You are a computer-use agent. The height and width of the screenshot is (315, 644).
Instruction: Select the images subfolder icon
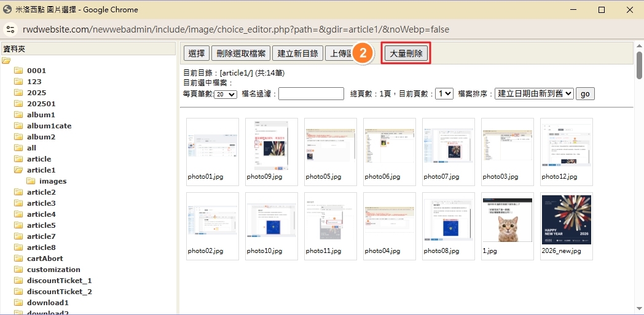click(x=31, y=181)
